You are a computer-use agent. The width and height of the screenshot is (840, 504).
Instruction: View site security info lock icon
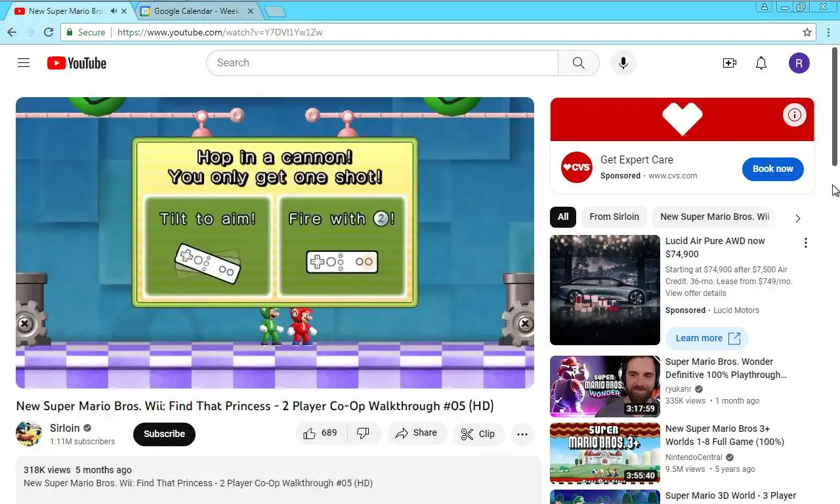[x=70, y=32]
